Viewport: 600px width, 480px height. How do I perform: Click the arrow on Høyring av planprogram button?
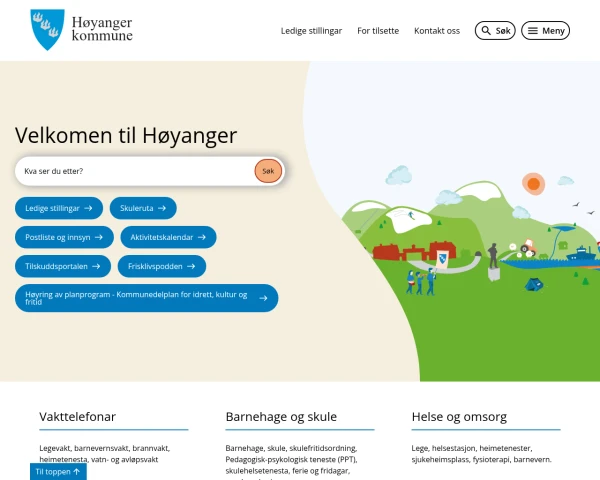(x=263, y=298)
